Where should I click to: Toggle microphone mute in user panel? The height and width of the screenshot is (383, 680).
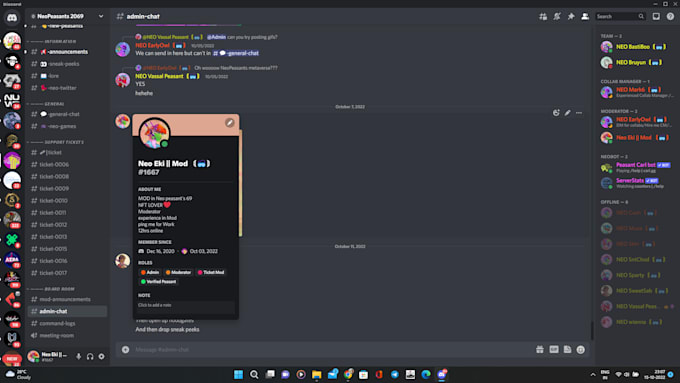click(x=78, y=357)
